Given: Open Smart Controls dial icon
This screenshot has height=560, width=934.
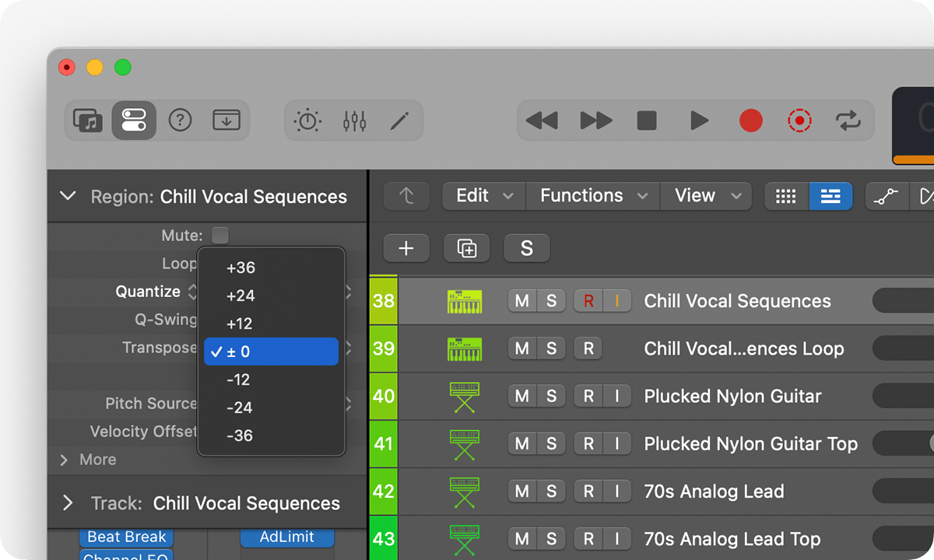Looking at the screenshot, I should 307,121.
